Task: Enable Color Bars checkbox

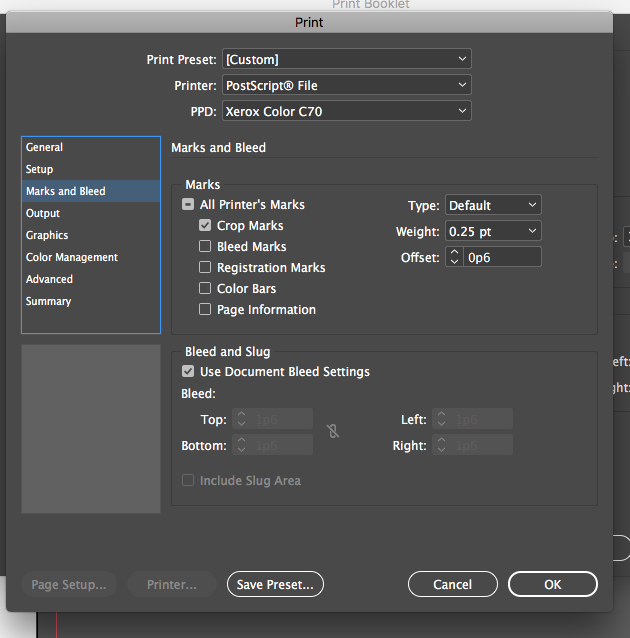Action: (x=205, y=288)
